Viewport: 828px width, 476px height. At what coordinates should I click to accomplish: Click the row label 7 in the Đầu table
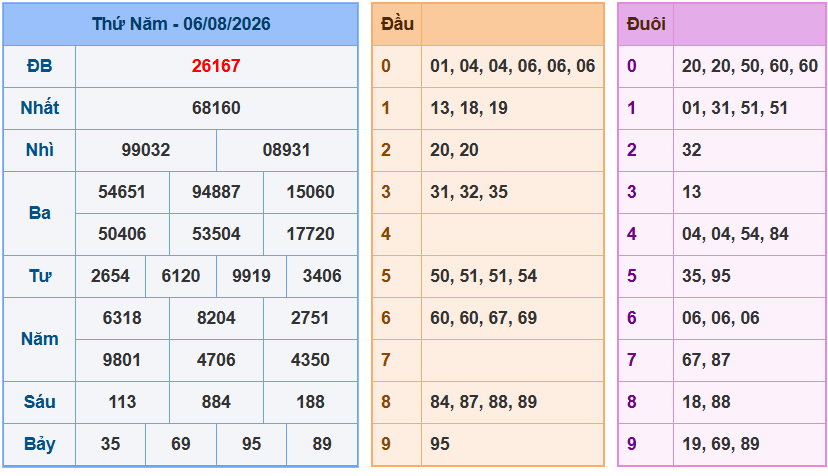coord(386,360)
